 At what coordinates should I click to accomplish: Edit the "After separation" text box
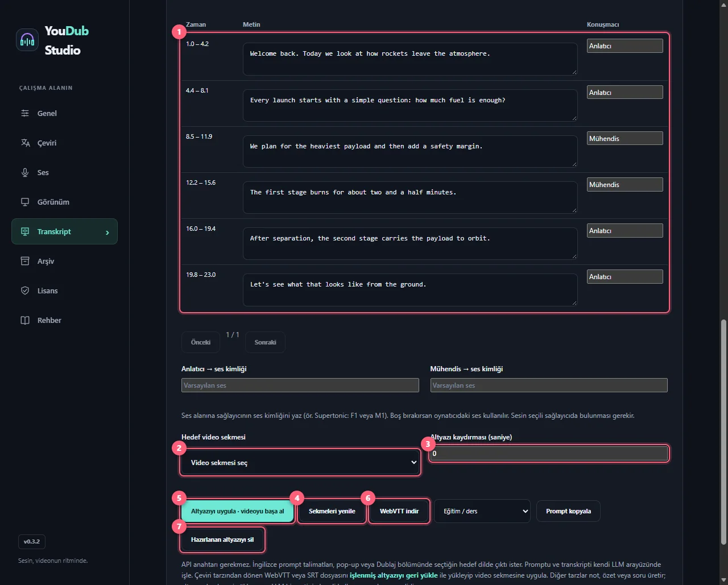pos(410,243)
